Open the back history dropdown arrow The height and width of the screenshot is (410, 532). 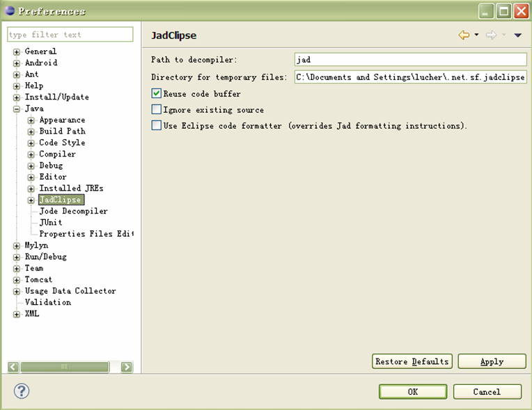pyautogui.click(x=476, y=35)
